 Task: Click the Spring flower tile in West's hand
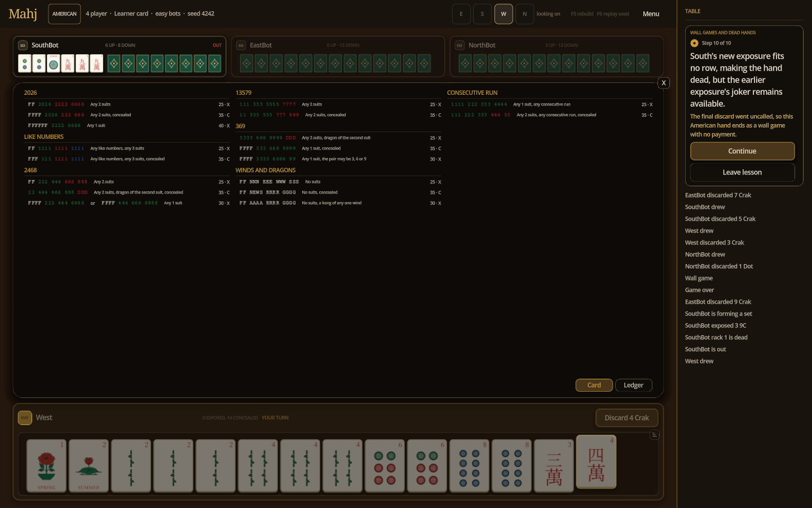pyautogui.click(x=46, y=466)
